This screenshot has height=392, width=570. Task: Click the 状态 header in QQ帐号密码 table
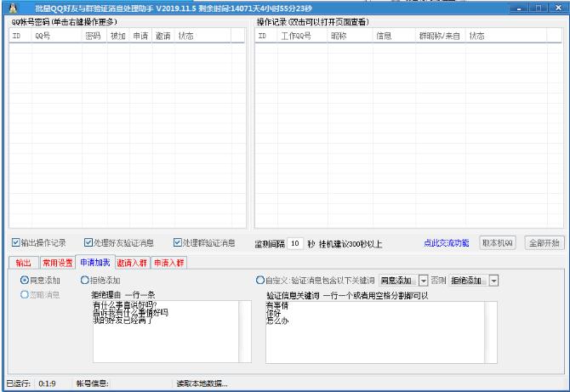click(x=202, y=36)
